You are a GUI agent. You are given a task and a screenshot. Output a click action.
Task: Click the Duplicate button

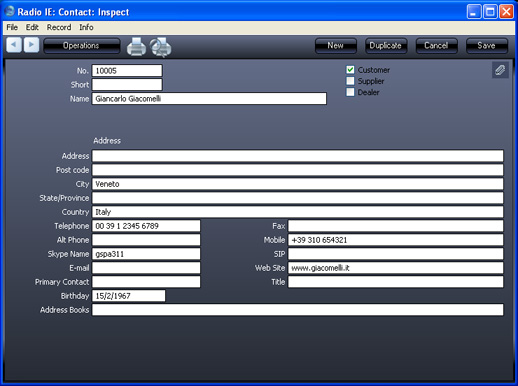(x=386, y=46)
